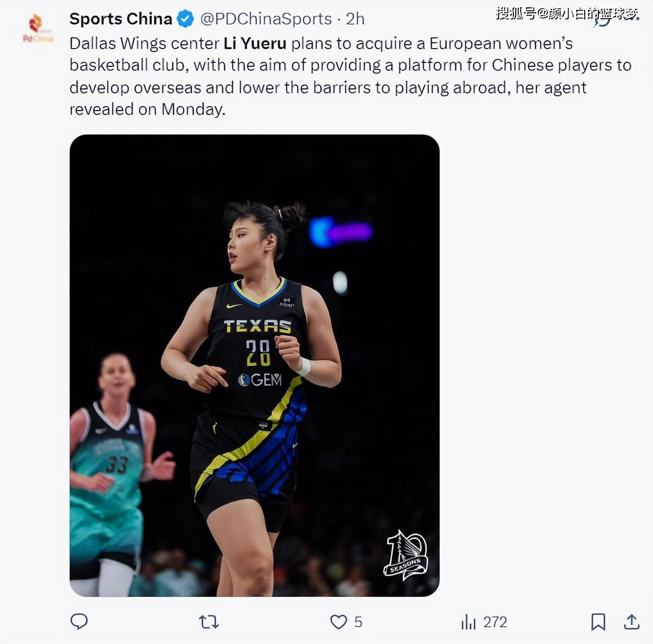The width and height of the screenshot is (653, 644).
Task: Like the tweet using heart icon
Action: point(338,622)
